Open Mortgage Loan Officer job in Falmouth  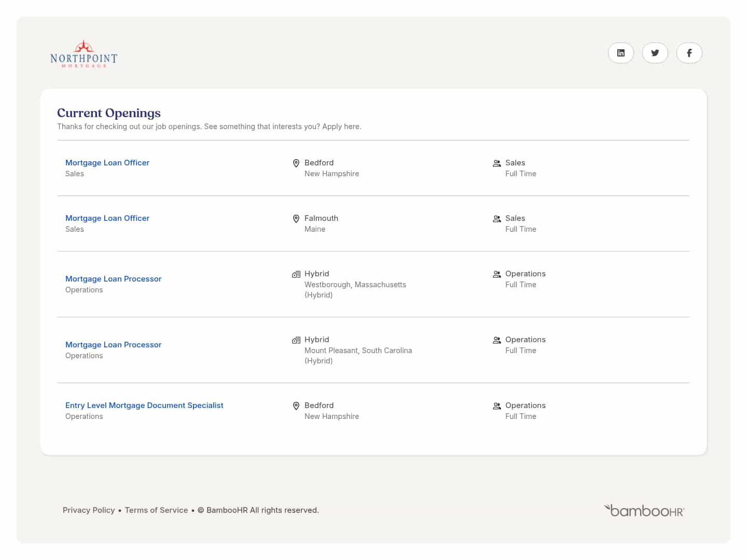click(x=107, y=218)
